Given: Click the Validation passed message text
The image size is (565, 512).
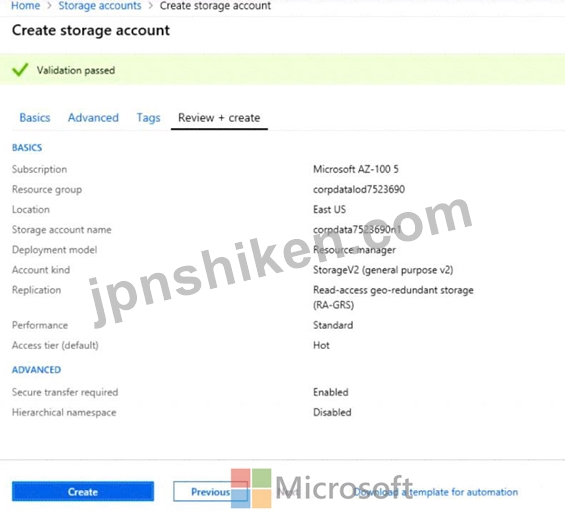Looking at the screenshot, I should (x=76, y=70).
